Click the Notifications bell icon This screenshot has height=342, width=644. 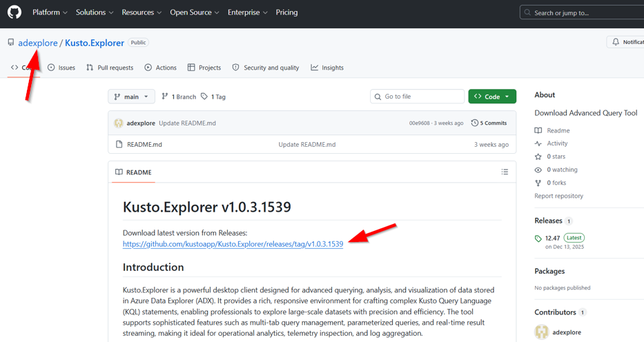point(616,42)
